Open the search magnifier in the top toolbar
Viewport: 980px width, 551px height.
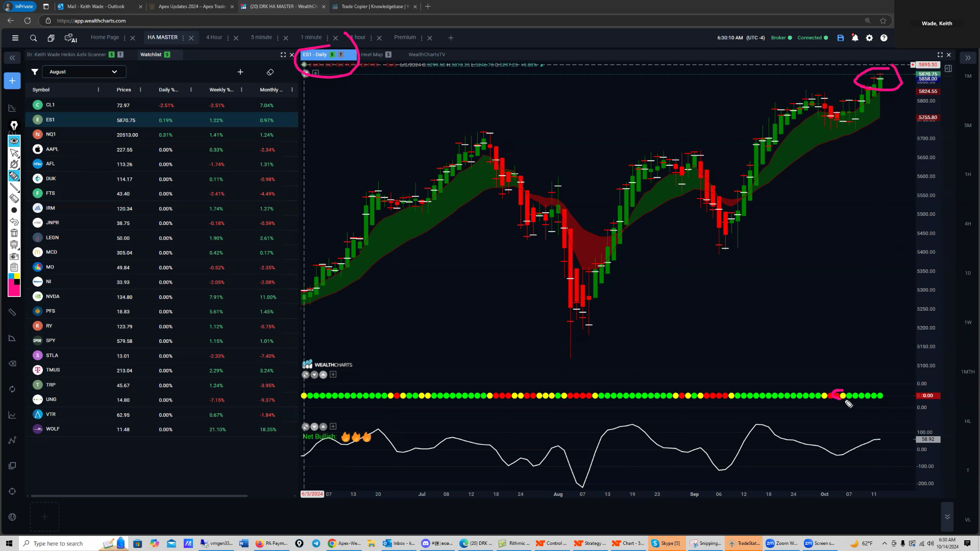[33, 38]
